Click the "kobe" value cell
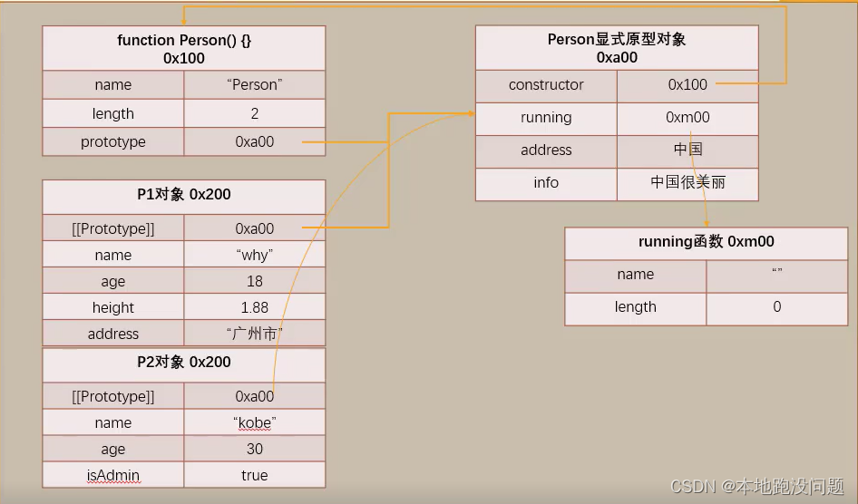 [x=255, y=422]
